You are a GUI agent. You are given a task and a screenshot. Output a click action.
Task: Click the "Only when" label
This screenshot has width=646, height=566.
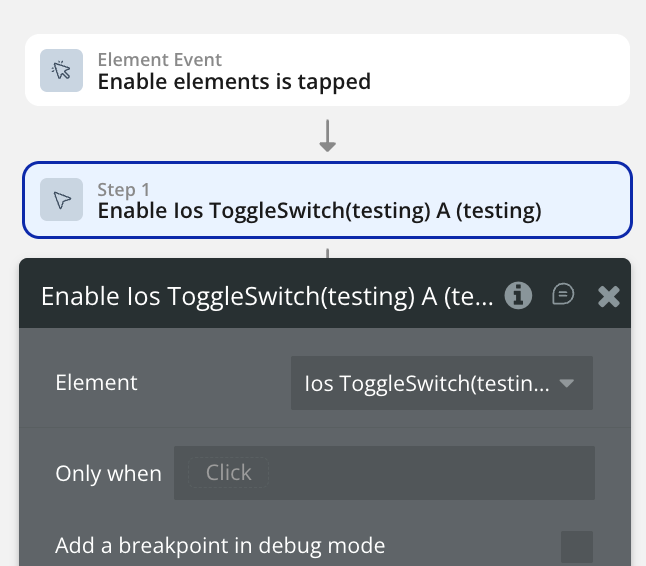click(x=108, y=474)
